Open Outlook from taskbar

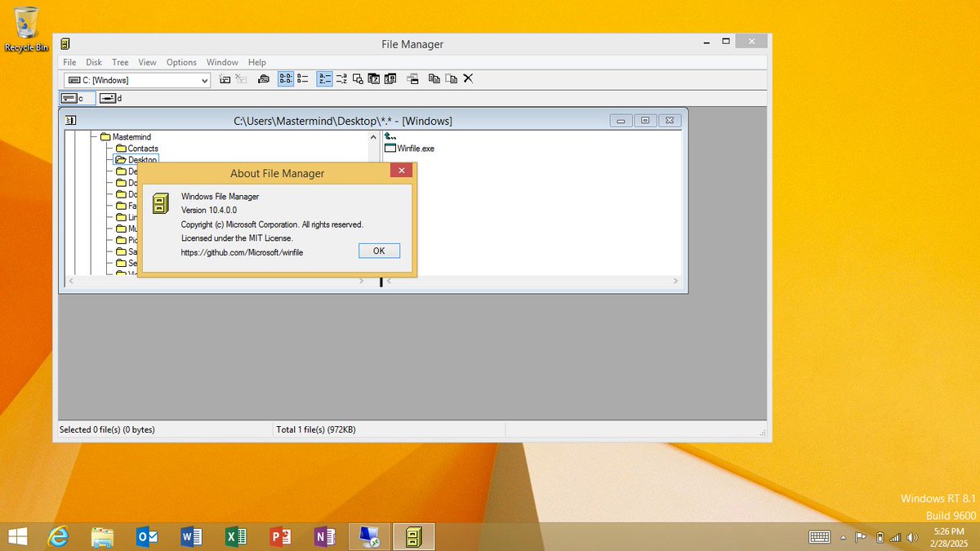point(147,536)
